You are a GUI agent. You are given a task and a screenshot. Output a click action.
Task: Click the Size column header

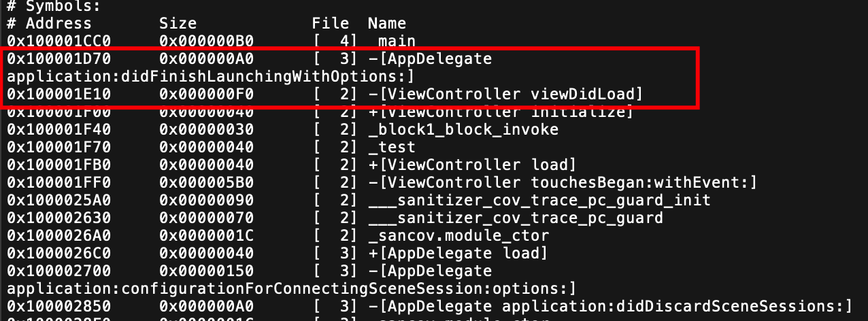[x=178, y=23]
